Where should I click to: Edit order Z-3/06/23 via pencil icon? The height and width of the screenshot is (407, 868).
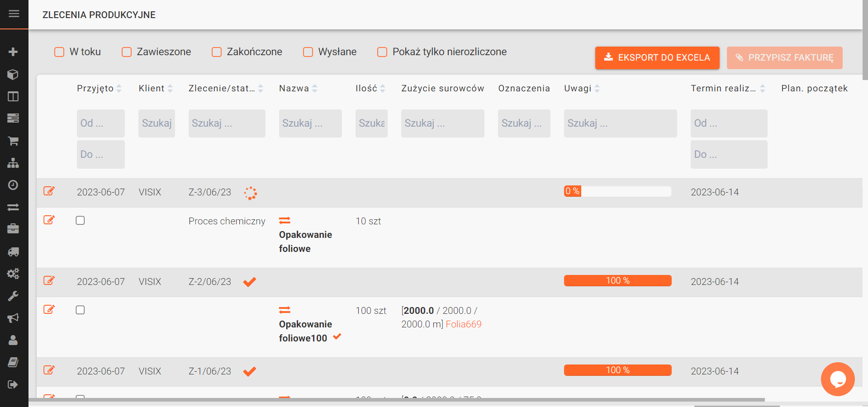coord(49,191)
